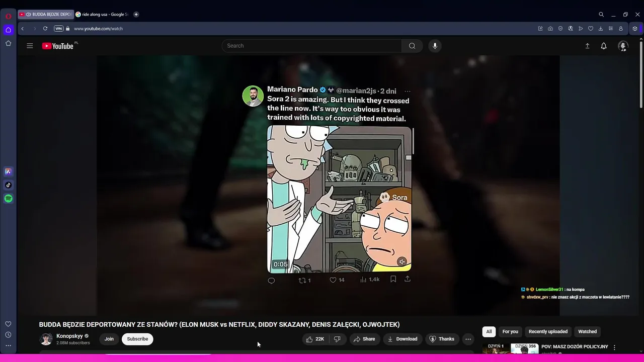The height and width of the screenshot is (362, 644).
Task: Open the Easy Setup sliders icon
Action: 611,29
